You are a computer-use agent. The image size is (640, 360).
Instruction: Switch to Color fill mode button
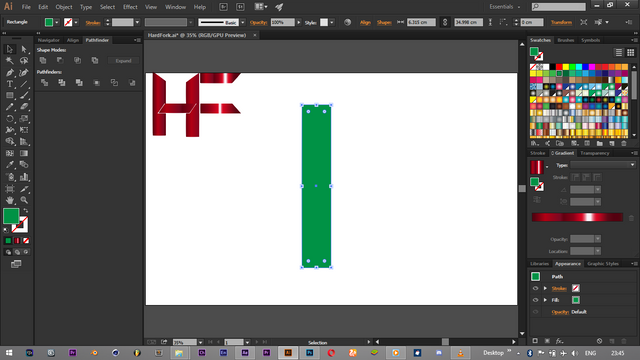[8, 241]
